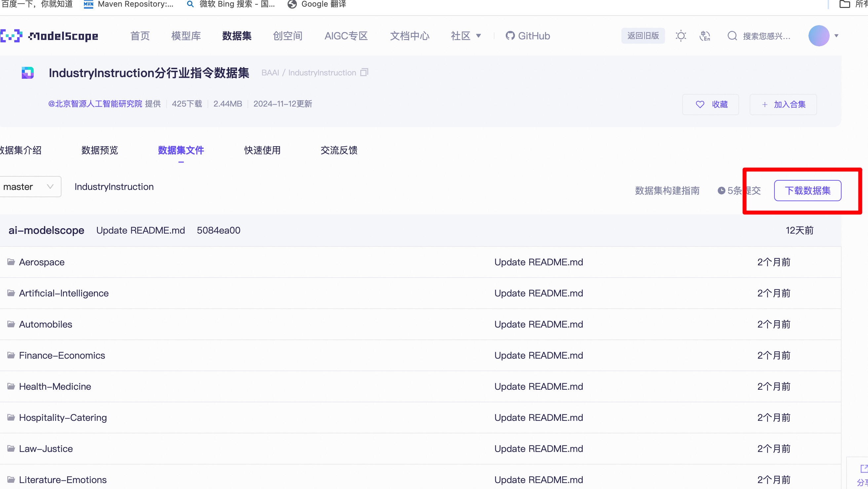Click the search input field
868x489 pixels.
766,36
